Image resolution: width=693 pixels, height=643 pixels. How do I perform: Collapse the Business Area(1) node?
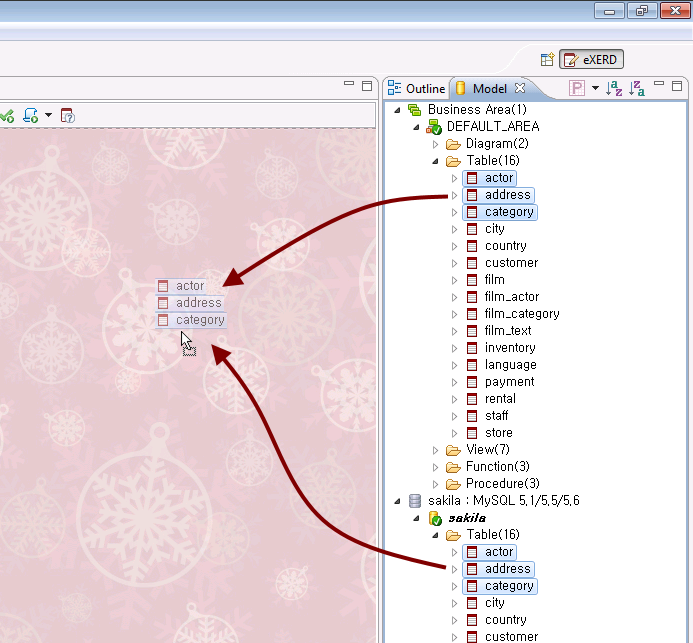click(397, 110)
